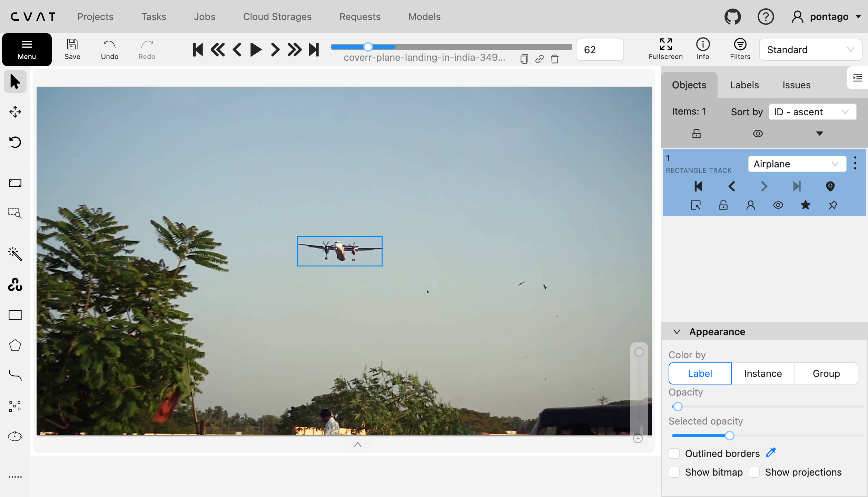868x497 pixels.
Task: Open the more tools dots in left toolbar
Action: [15, 477]
